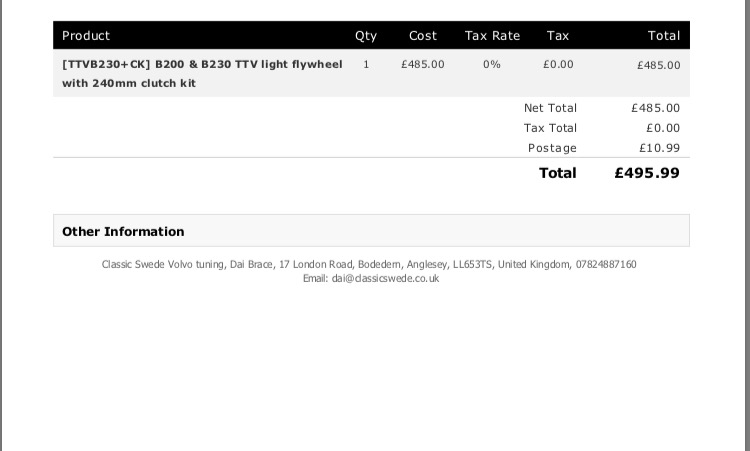Click the dai@classicswede.co.uk email address
The width and height of the screenshot is (750, 451).
pyautogui.click(x=385, y=279)
